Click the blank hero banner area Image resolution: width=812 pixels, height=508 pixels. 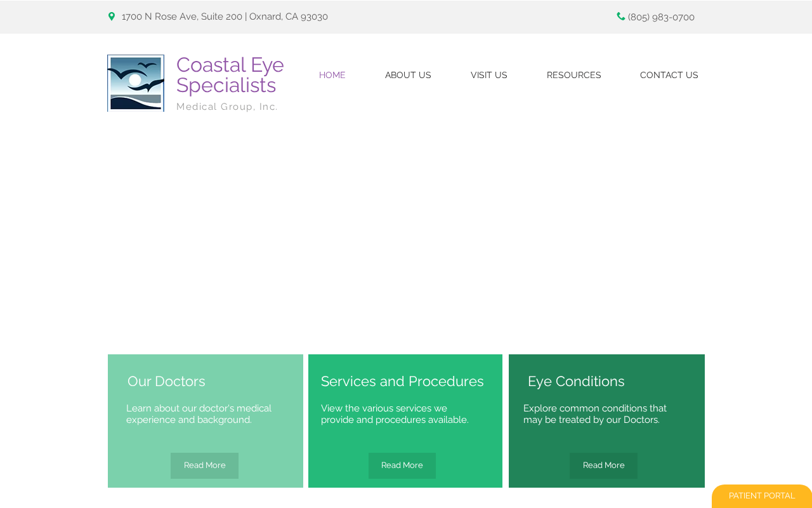tap(406, 233)
